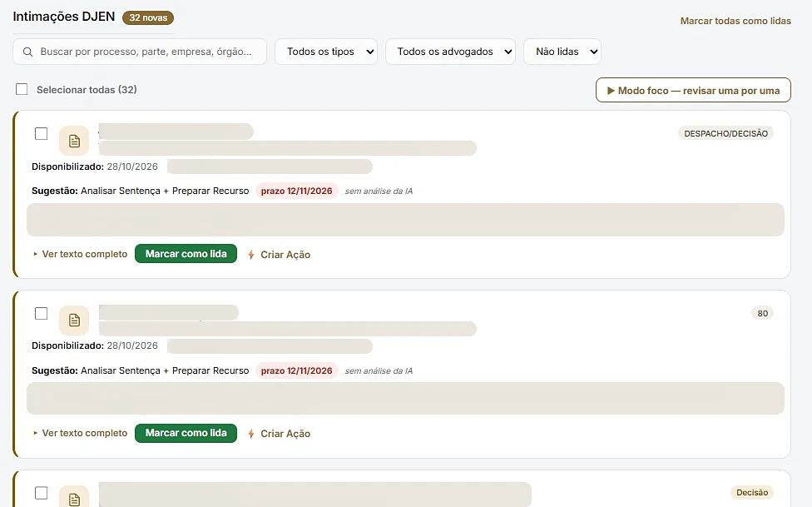Click the document icon of third intimação
The image size is (812, 507).
pyautogui.click(x=74, y=497)
